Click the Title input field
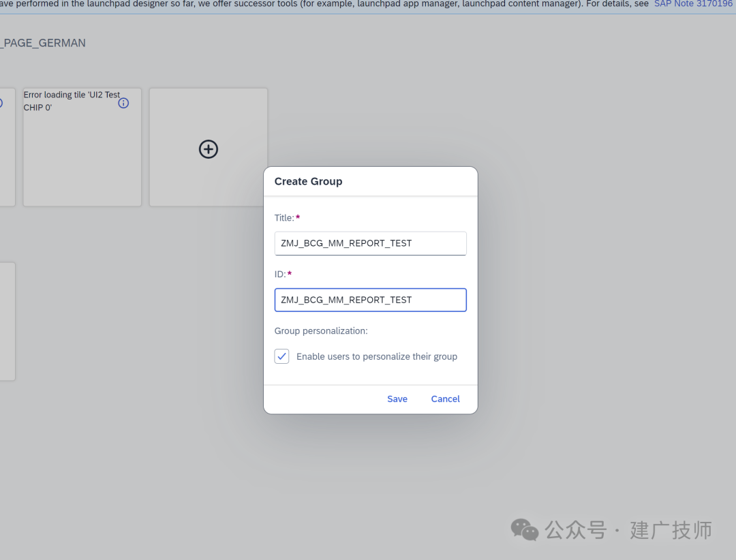Image resolution: width=736 pixels, height=560 pixels. tap(370, 243)
